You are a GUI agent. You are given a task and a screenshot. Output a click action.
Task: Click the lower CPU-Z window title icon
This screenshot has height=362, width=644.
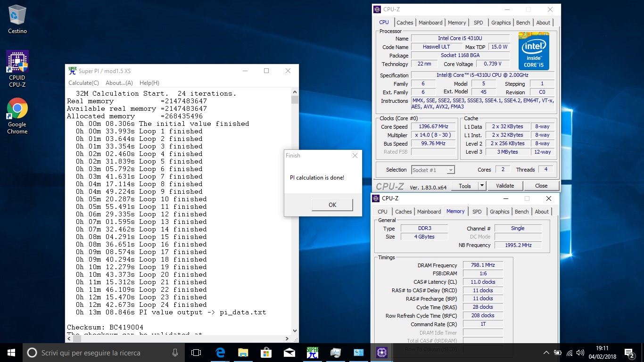(376, 198)
